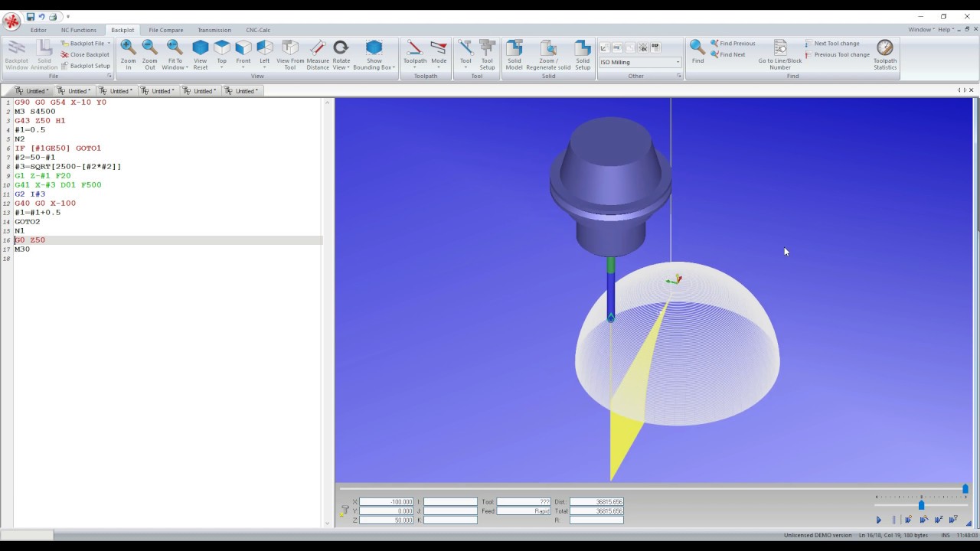Screen dimensions: 980x551
Task: Click the Zoom Out tool
Action: (x=149, y=54)
